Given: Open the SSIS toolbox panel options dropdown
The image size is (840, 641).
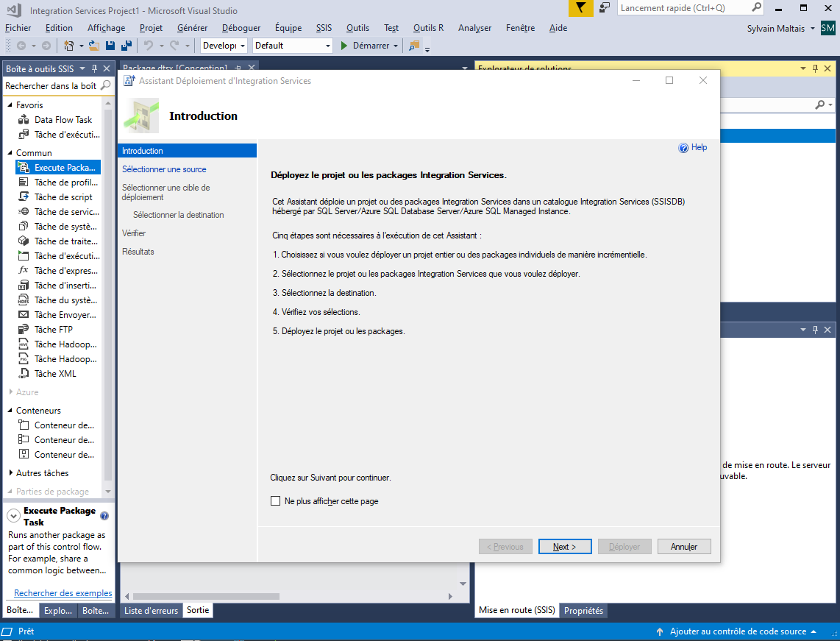Looking at the screenshot, I should click(x=82, y=68).
